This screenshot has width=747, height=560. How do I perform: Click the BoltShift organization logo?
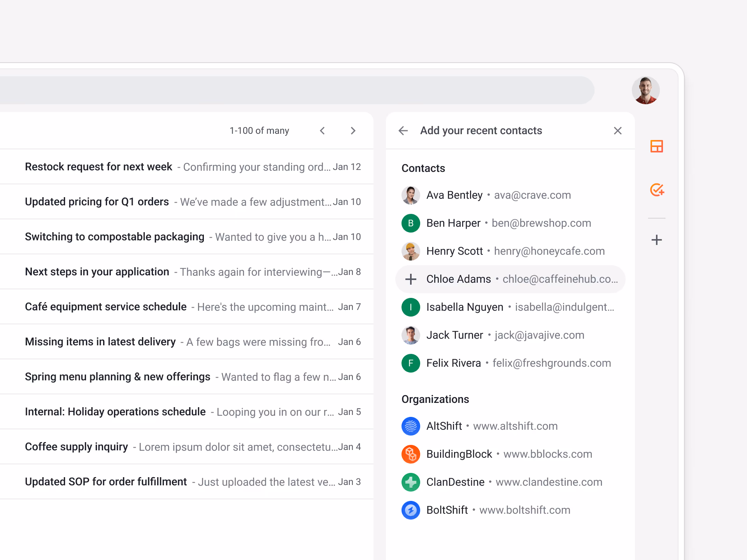(410, 510)
